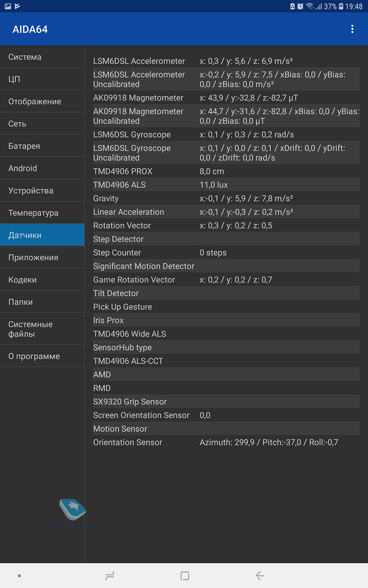Image resolution: width=368 pixels, height=588 pixels.
Task: Tap the Android home square button
Action: 185,576
